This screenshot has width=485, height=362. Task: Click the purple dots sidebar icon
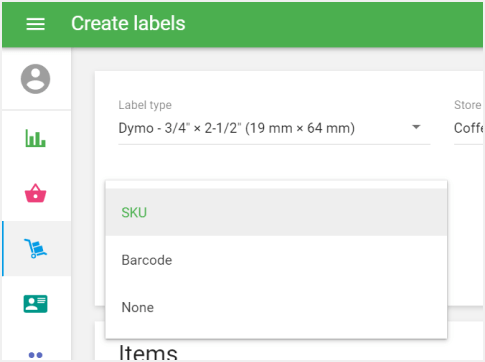tap(36, 355)
